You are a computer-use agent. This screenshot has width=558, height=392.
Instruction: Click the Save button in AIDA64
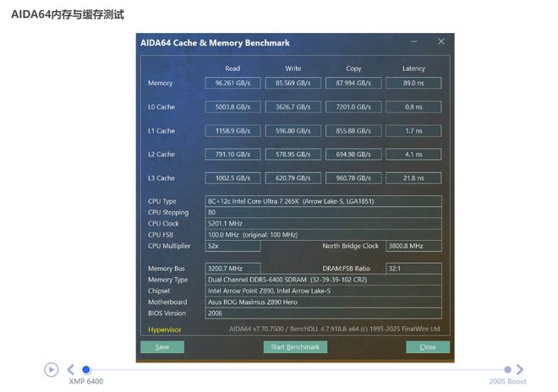[x=162, y=347]
